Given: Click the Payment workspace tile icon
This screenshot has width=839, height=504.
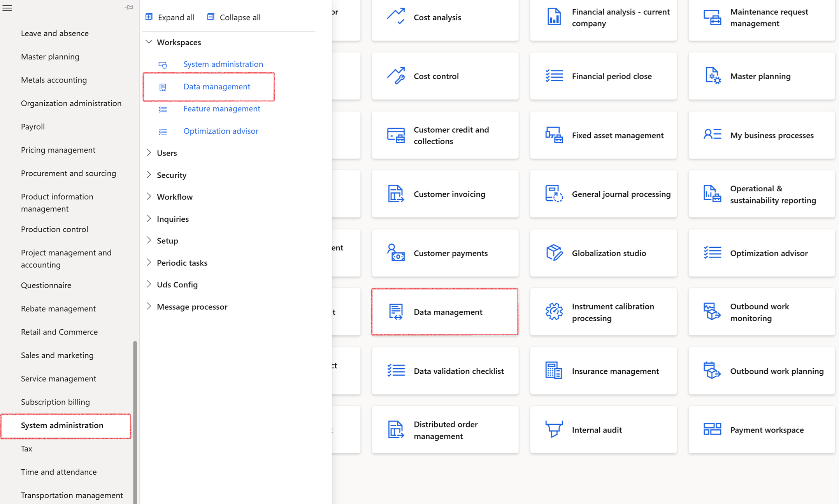Looking at the screenshot, I should [x=712, y=429].
